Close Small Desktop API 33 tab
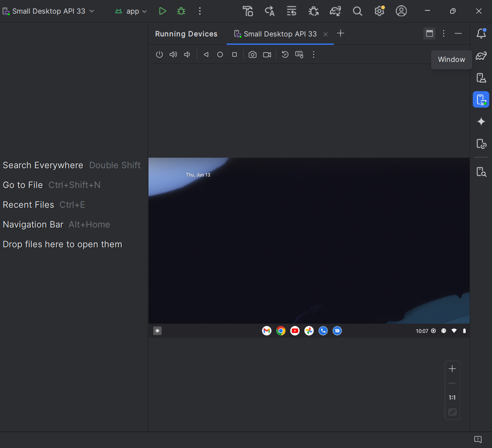Screen dimensions: 492x448 point(326,34)
